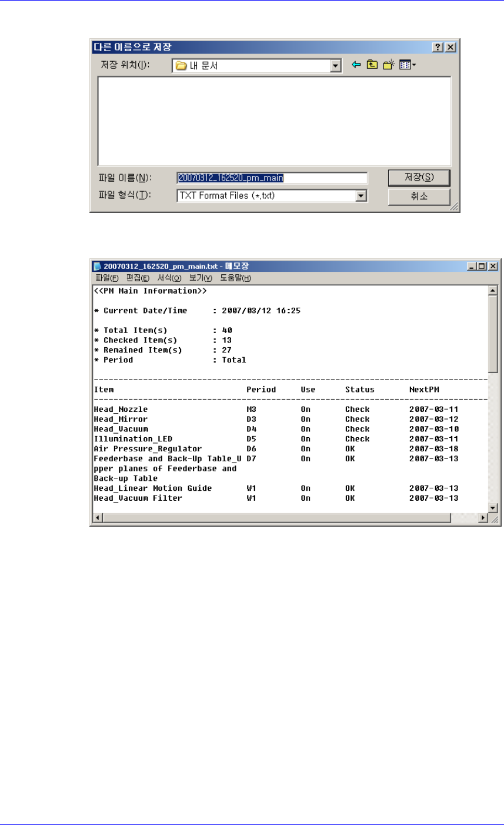The height and width of the screenshot is (825, 504).
Task: Click the Remained Item(s) line
Action: [x=163, y=350]
